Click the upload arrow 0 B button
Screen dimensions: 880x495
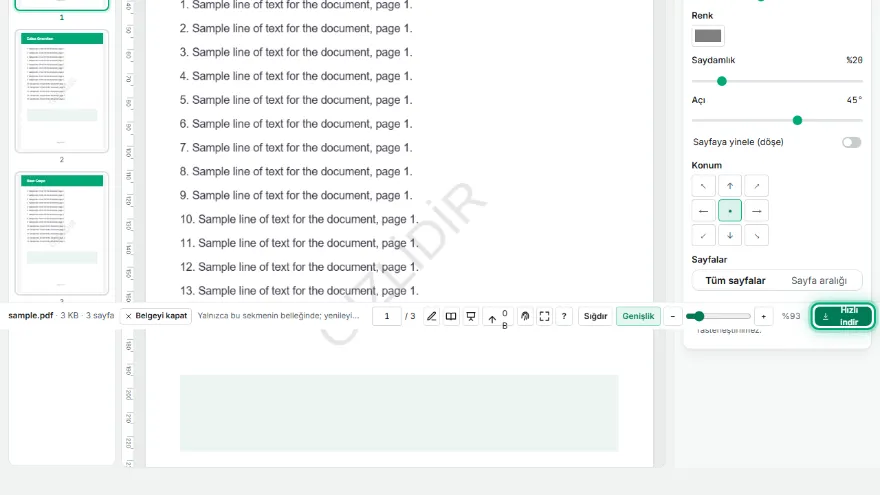point(498,318)
